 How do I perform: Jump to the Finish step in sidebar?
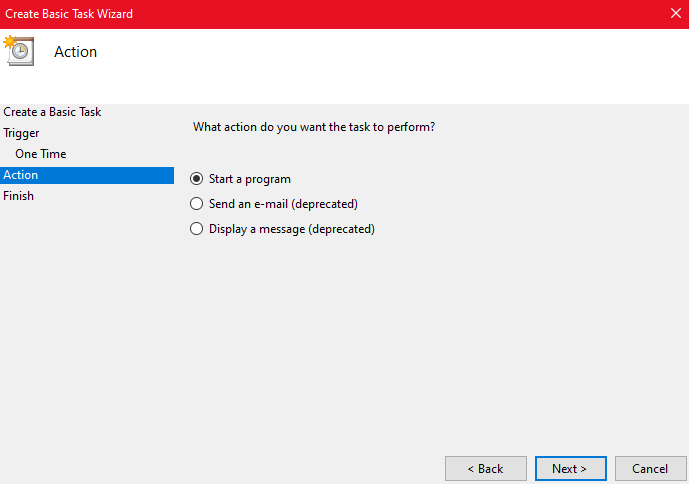click(x=19, y=196)
